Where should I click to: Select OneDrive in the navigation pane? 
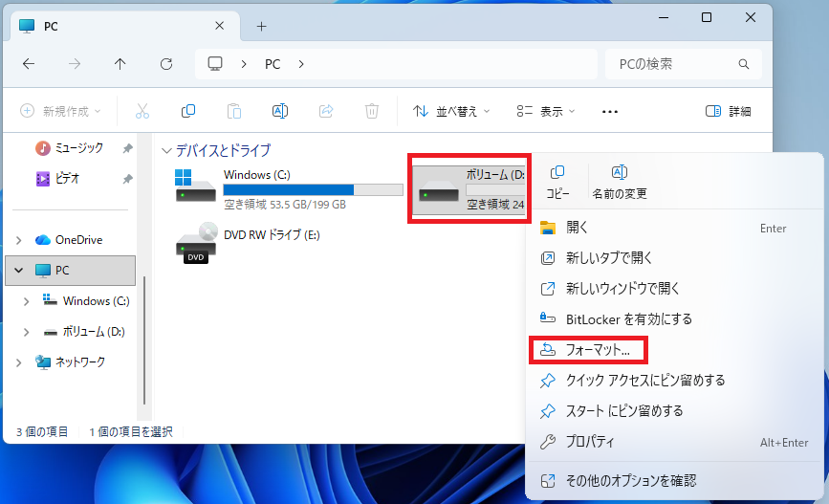(x=70, y=240)
